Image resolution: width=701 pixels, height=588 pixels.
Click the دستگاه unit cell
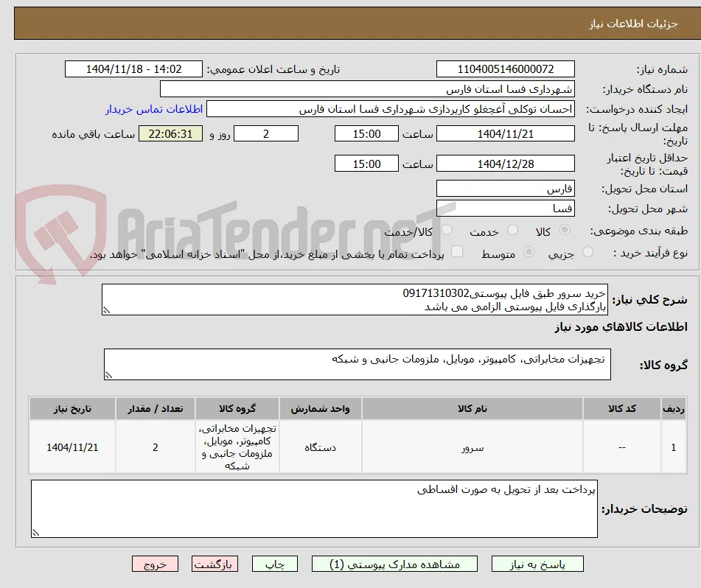(x=320, y=447)
